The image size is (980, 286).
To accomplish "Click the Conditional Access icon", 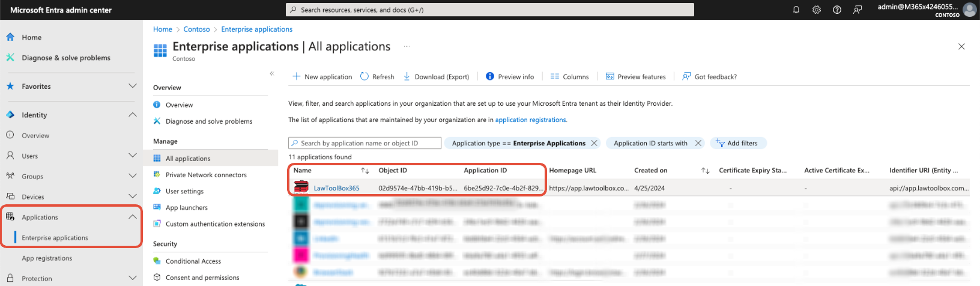I will 157,261.
